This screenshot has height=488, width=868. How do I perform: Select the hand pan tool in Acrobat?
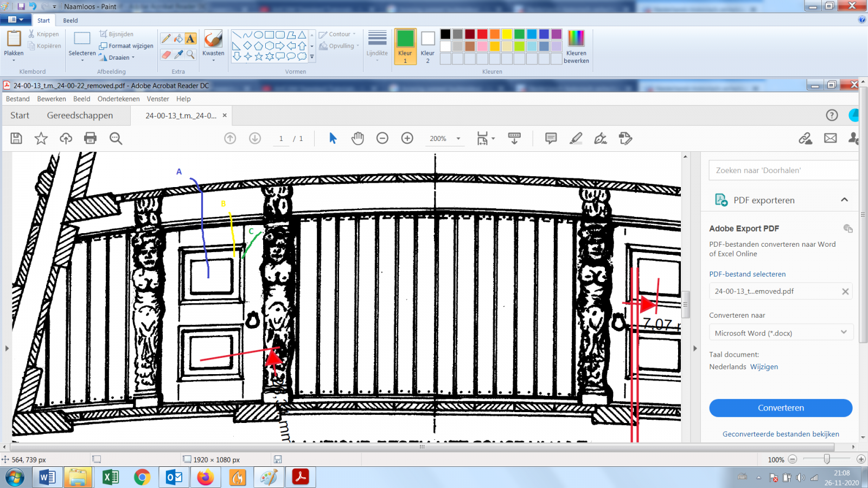point(358,138)
